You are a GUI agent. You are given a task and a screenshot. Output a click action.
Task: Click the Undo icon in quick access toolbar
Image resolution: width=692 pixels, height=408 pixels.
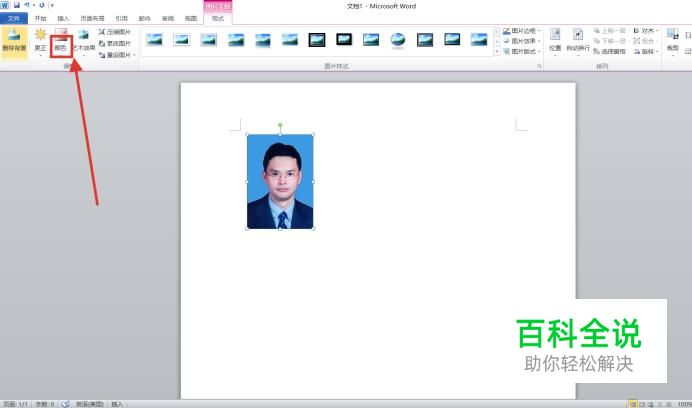[x=27, y=5]
